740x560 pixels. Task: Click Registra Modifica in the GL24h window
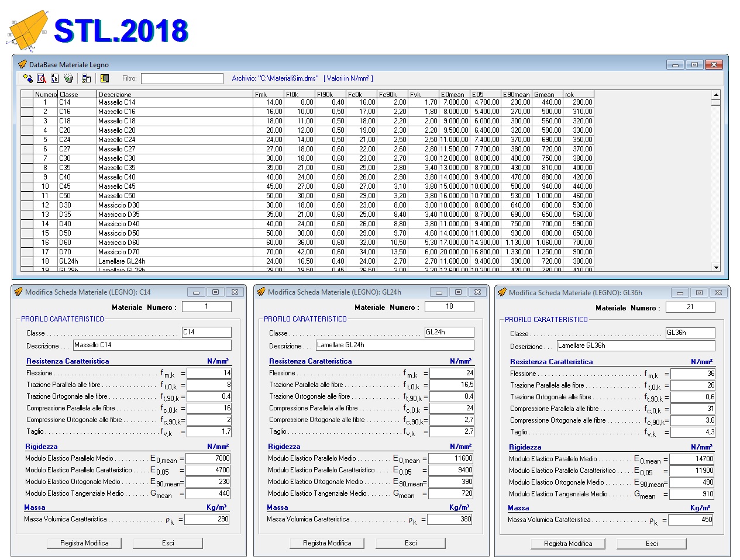click(327, 543)
